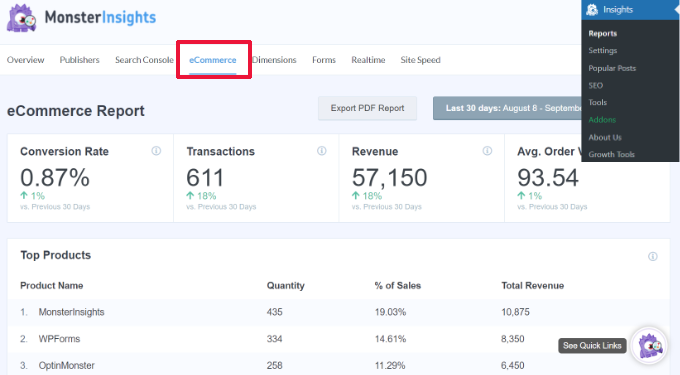This screenshot has height=375, width=680.
Task: Open the Addons menu item
Action: coord(602,120)
